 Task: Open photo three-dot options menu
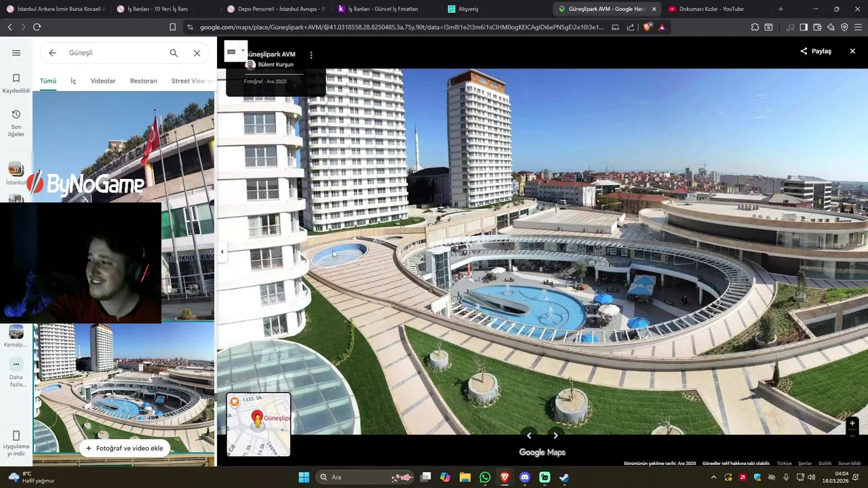[311, 55]
